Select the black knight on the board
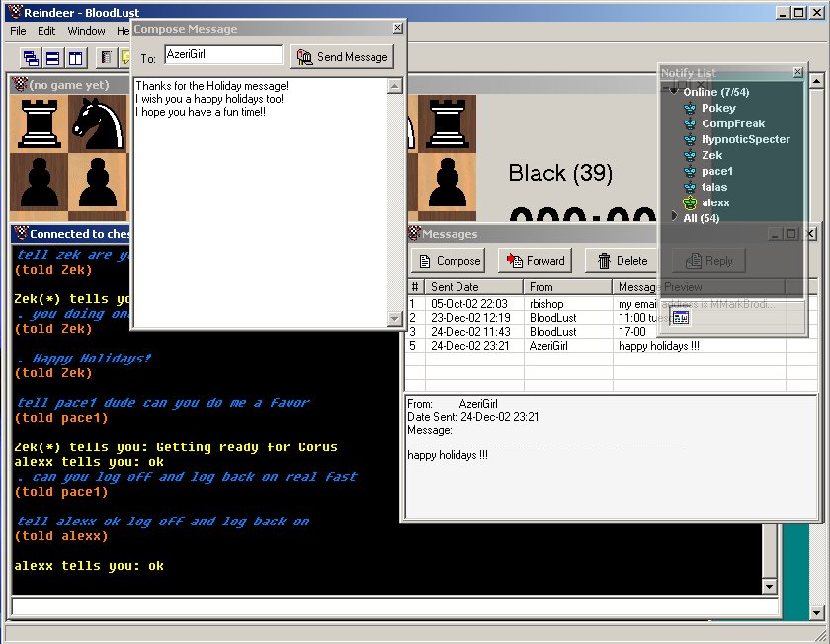 [x=98, y=124]
